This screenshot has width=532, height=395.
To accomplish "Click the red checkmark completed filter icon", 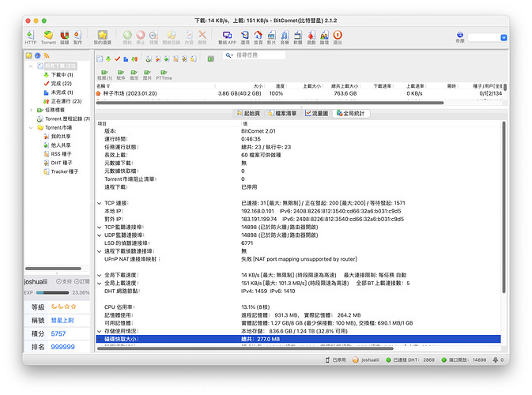I will [x=117, y=58].
